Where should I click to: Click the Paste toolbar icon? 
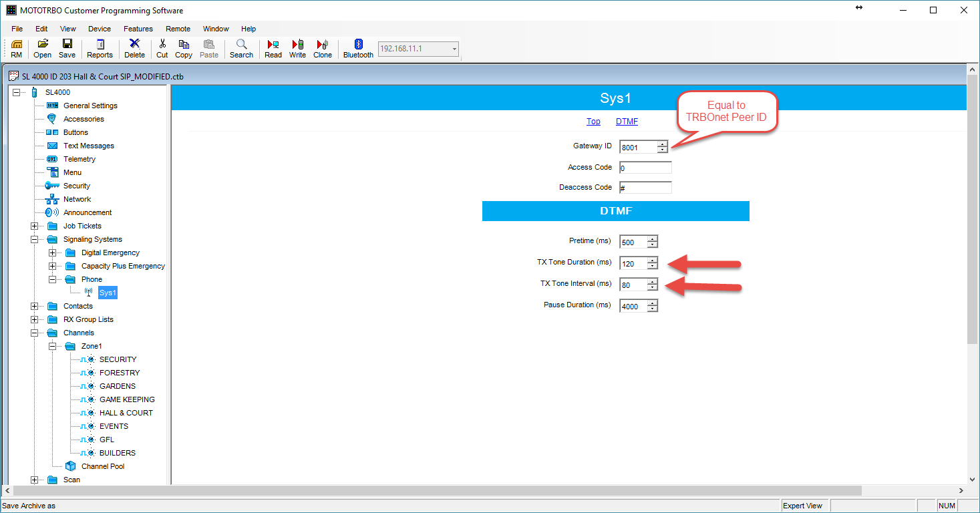click(x=209, y=49)
